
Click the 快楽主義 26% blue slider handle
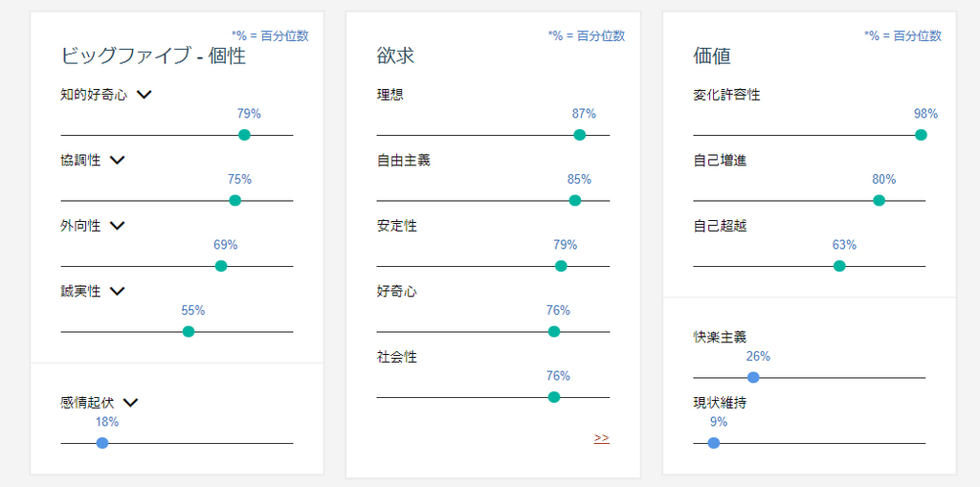(753, 378)
